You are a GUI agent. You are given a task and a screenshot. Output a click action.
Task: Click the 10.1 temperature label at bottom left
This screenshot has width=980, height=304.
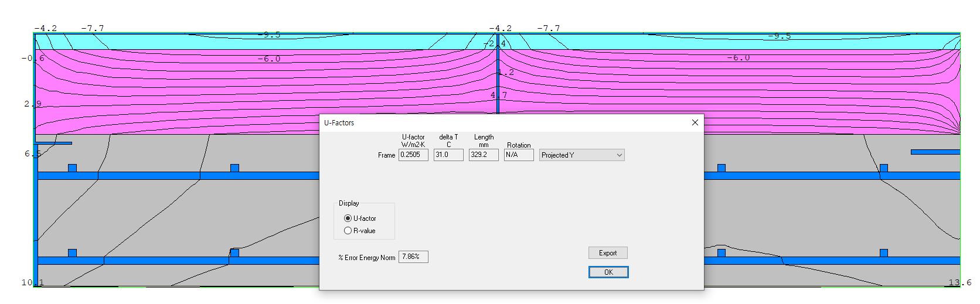point(33,282)
